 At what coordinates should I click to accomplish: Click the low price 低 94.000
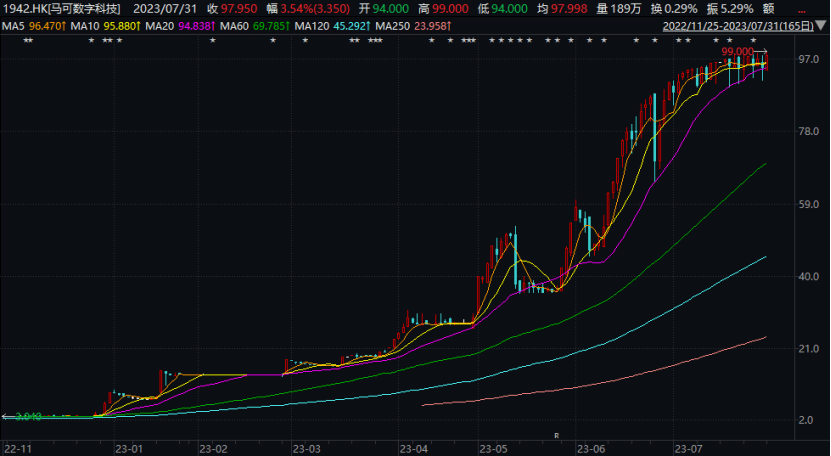[502, 8]
